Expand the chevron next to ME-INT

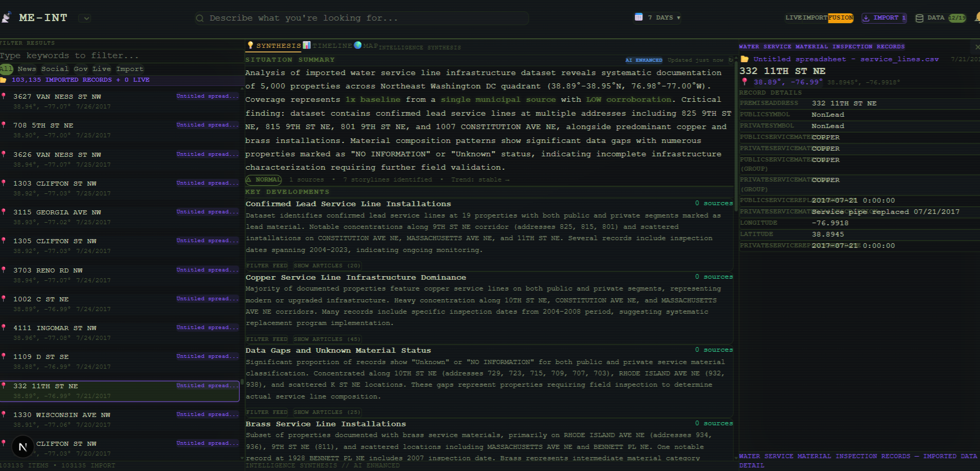pos(85,17)
